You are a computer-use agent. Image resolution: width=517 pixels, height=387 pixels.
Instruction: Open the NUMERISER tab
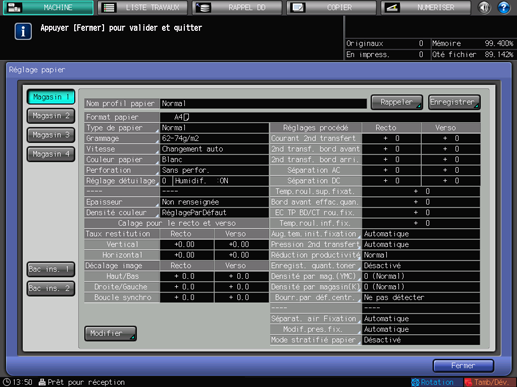[426, 7]
